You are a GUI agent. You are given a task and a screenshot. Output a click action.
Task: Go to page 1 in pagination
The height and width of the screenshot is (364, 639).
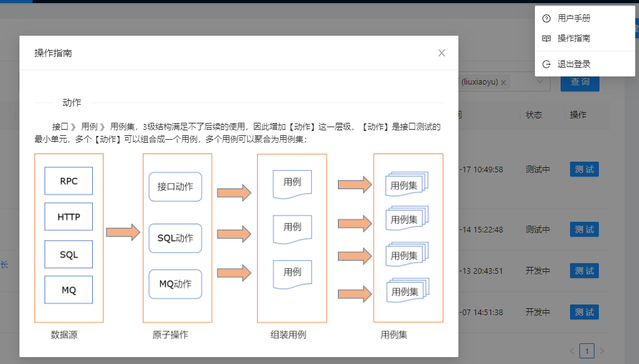[x=587, y=351]
